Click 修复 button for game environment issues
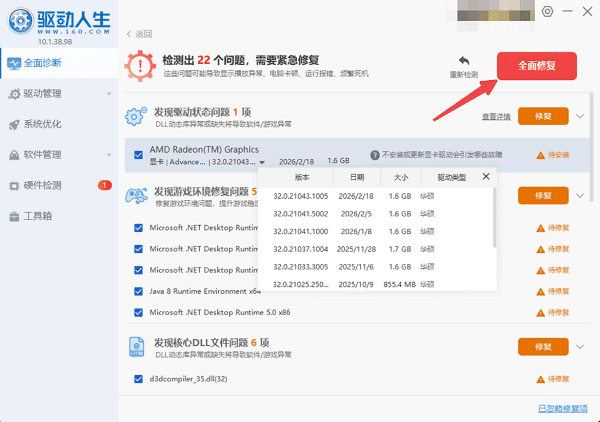This screenshot has width=600, height=422. pyautogui.click(x=543, y=196)
